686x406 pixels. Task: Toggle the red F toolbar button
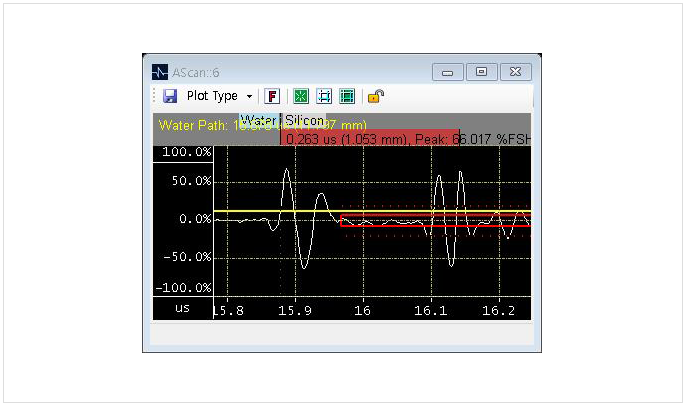click(272, 96)
